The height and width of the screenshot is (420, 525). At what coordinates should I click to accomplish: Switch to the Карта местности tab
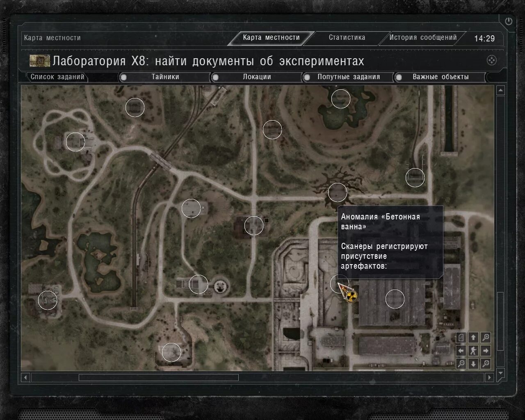tap(271, 38)
